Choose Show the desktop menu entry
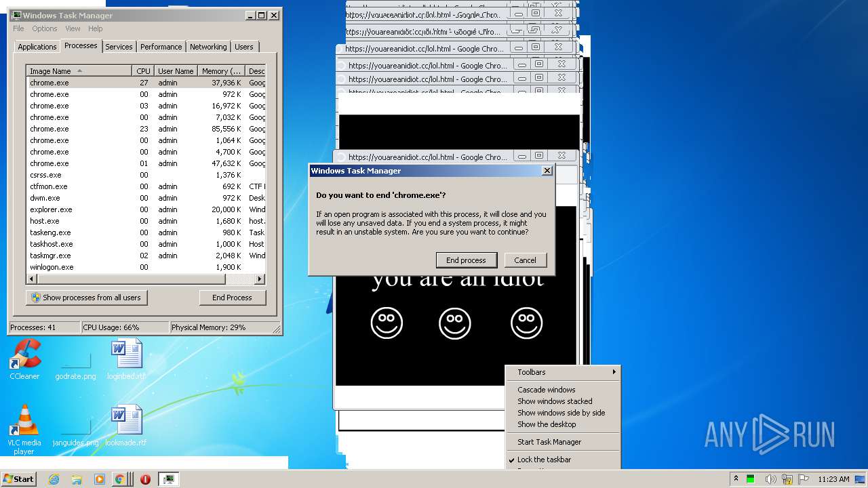This screenshot has width=868, height=488. coord(563,424)
